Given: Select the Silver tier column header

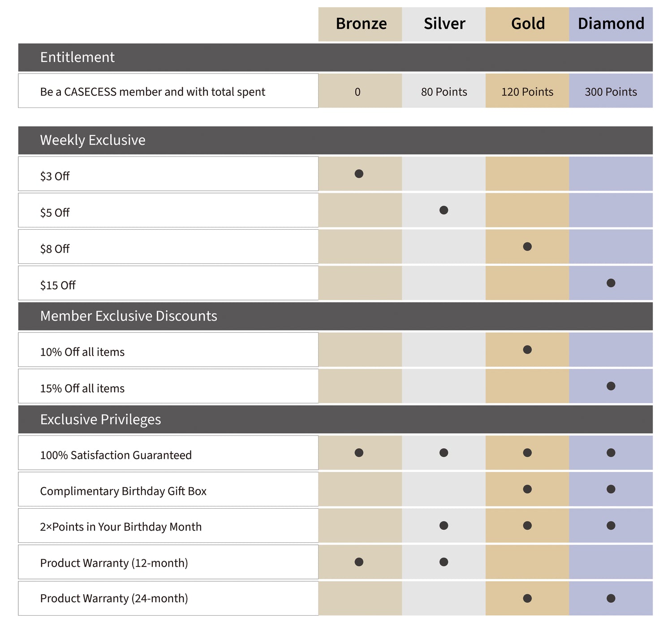Looking at the screenshot, I should pos(444,24).
